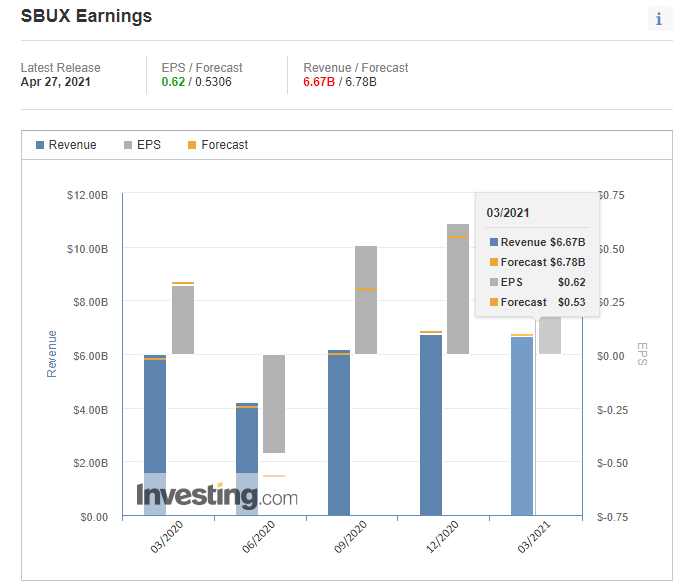Click the green 0.62 EPS value

173,82
